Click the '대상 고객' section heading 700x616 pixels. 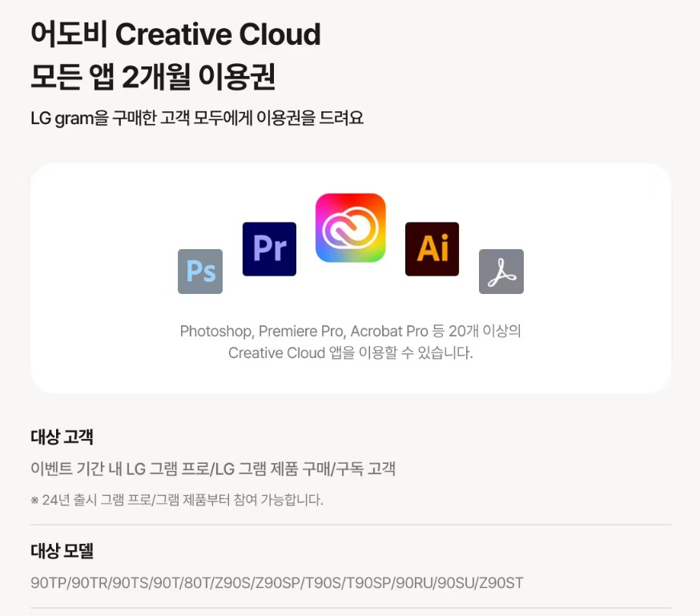[x=62, y=437]
